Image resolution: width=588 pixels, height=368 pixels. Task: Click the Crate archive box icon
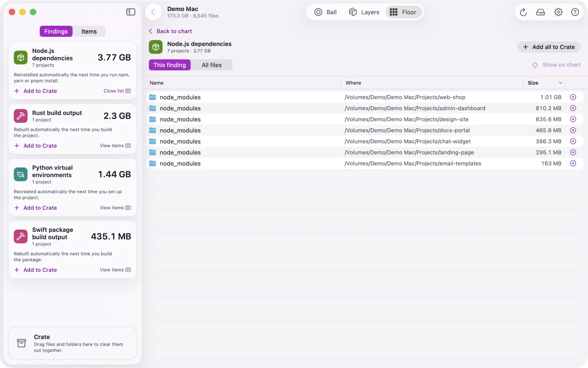point(22,343)
